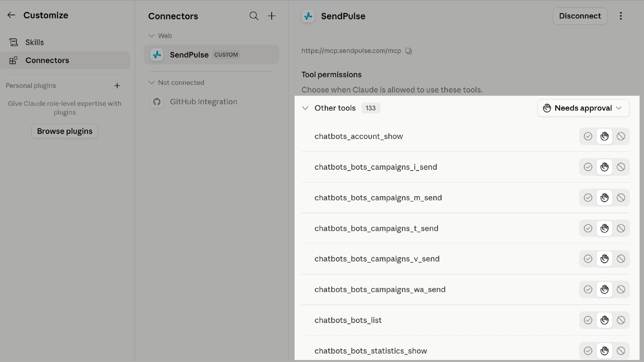Screen dimensions: 644x362
Task: Click the chatbots_bots_statistics_show tool name
Action: click(371, 351)
